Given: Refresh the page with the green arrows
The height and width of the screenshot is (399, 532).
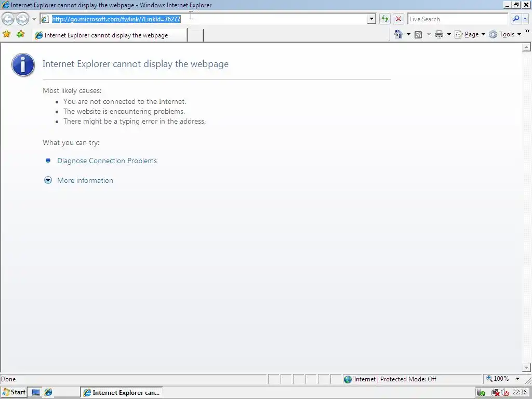Looking at the screenshot, I should (x=385, y=19).
